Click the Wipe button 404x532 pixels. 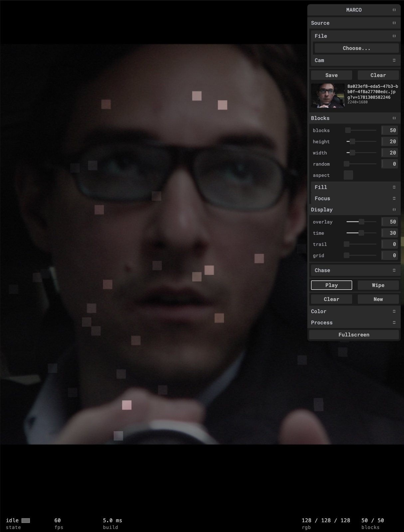coord(378,285)
